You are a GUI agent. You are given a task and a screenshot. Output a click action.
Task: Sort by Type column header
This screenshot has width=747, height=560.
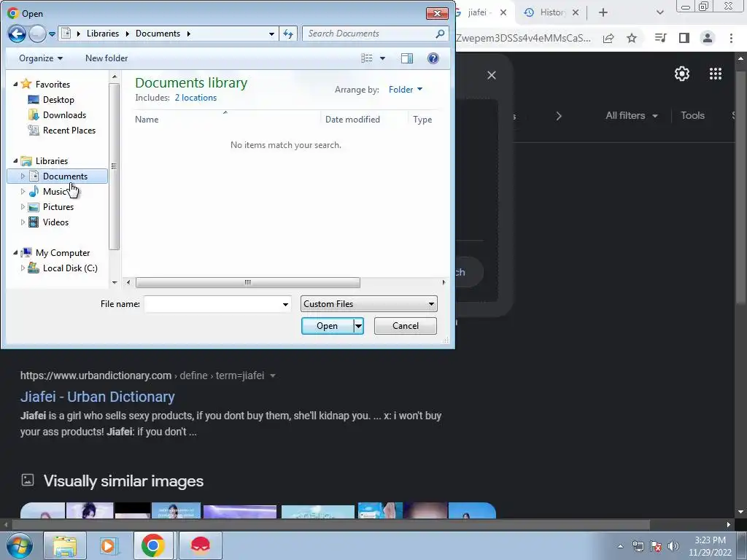point(422,120)
